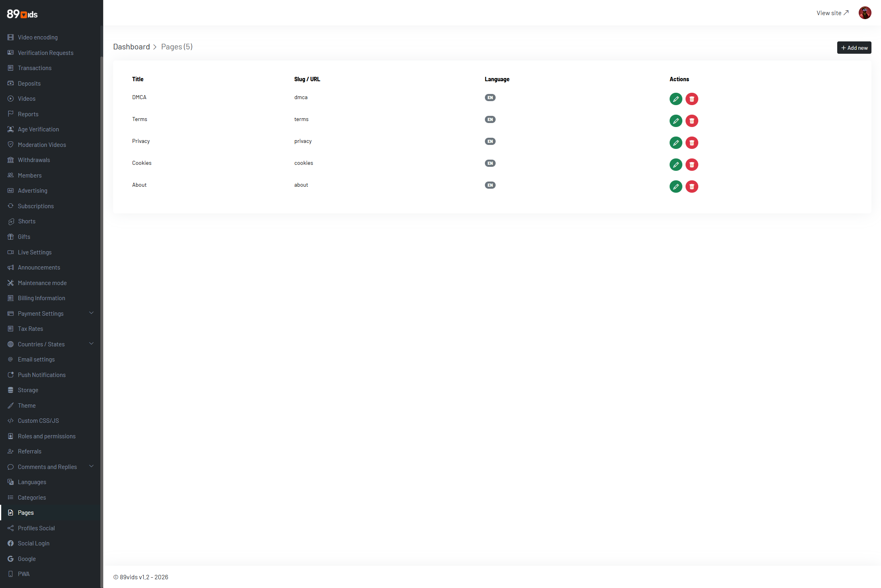Open the user avatar in top right
Viewport: 881px width, 588px height.
(865, 13)
